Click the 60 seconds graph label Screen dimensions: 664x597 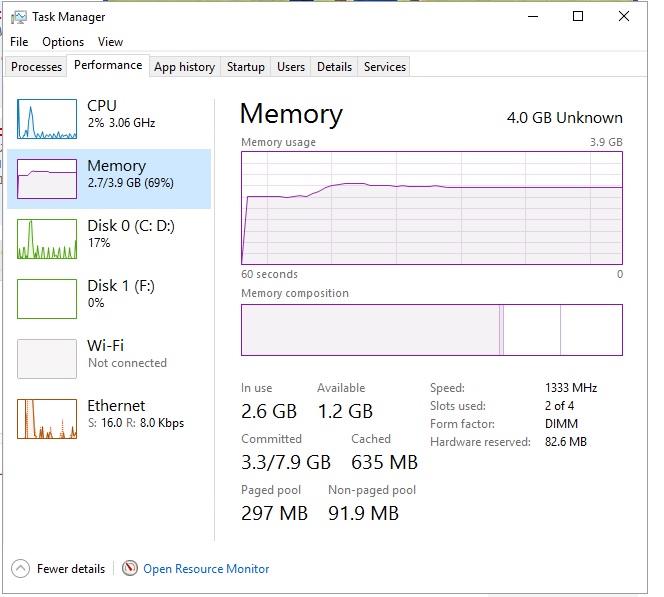pyautogui.click(x=269, y=274)
